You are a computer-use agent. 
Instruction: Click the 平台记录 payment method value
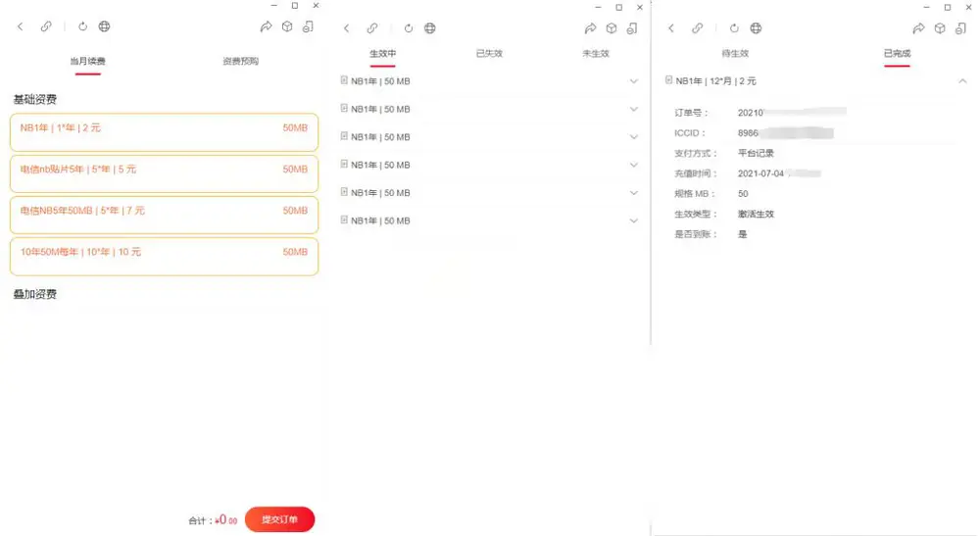756,153
